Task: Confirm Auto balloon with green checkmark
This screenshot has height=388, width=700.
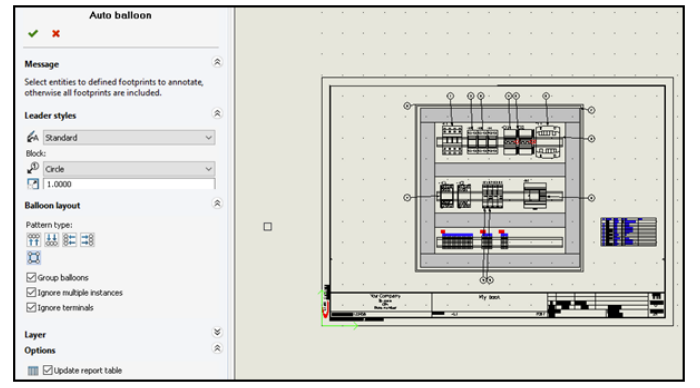Action: coord(33,33)
